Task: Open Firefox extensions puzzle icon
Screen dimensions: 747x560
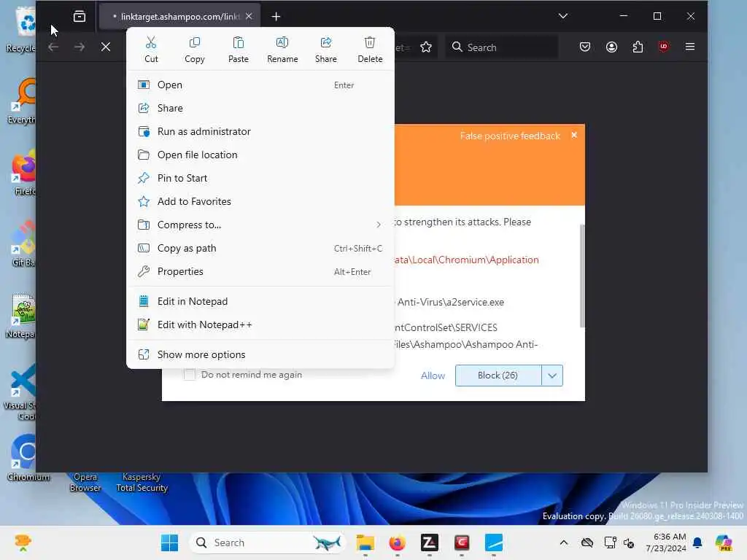Action: click(x=638, y=47)
